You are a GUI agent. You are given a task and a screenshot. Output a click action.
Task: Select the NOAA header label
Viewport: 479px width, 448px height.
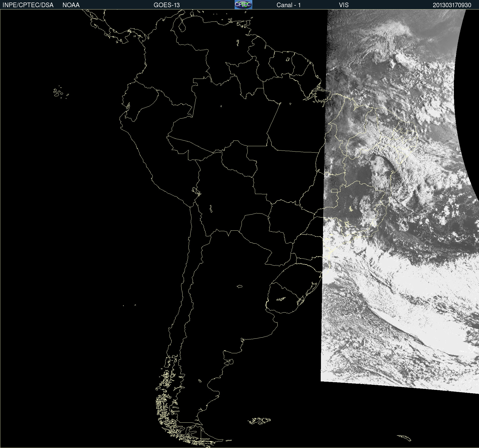coord(71,5)
